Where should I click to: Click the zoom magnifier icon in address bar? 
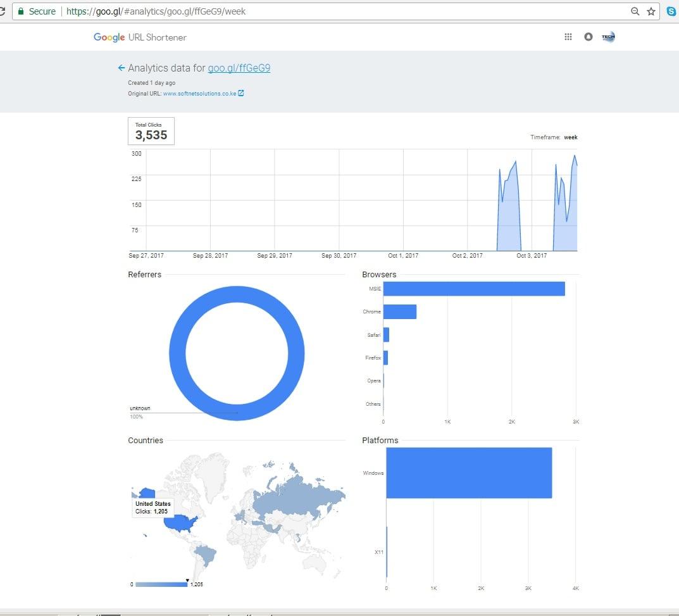click(635, 11)
